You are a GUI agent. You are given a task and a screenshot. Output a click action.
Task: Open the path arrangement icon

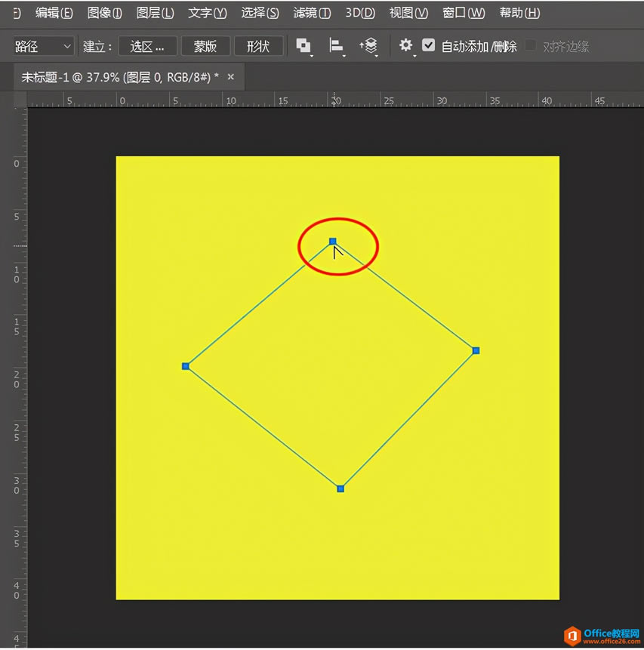click(368, 45)
